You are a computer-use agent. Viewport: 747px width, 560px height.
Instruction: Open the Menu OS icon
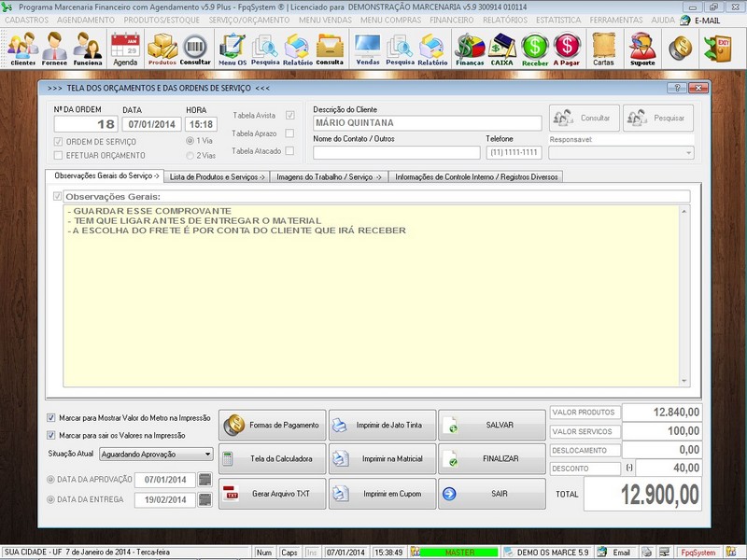[x=233, y=49]
